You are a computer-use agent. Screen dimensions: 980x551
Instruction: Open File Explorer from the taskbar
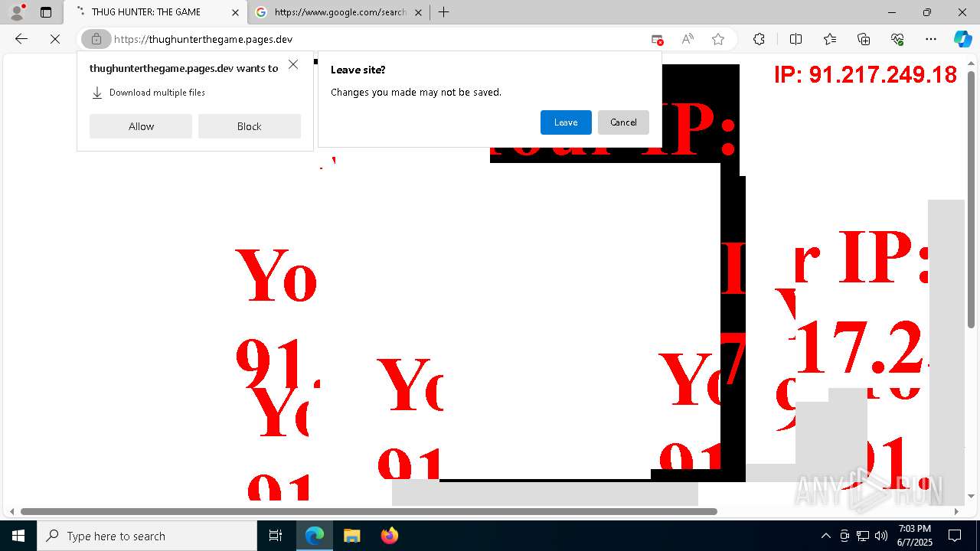(x=351, y=536)
